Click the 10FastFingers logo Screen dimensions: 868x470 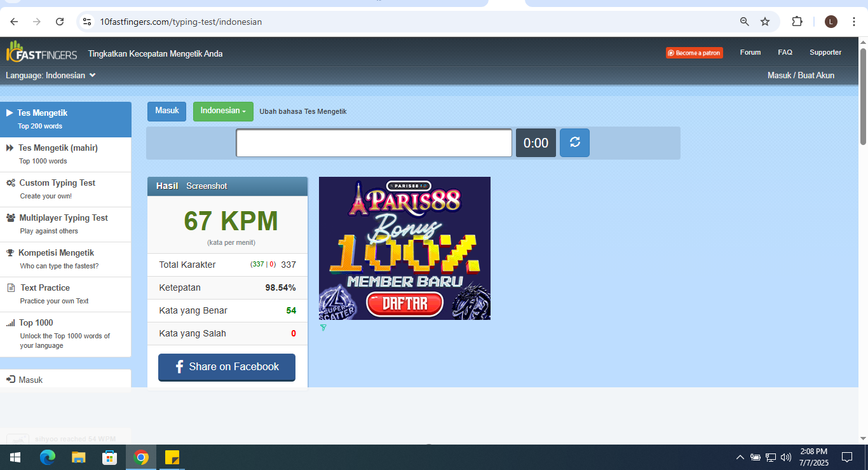click(42, 52)
